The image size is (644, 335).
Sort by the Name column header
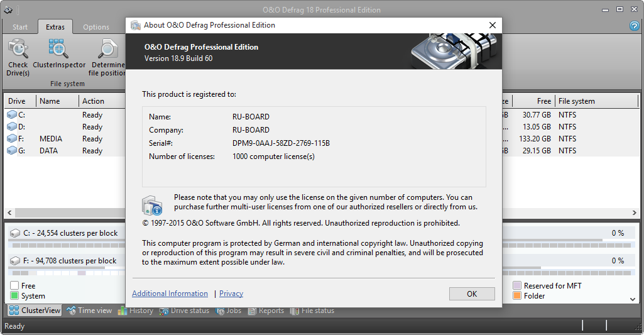(58, 101)
